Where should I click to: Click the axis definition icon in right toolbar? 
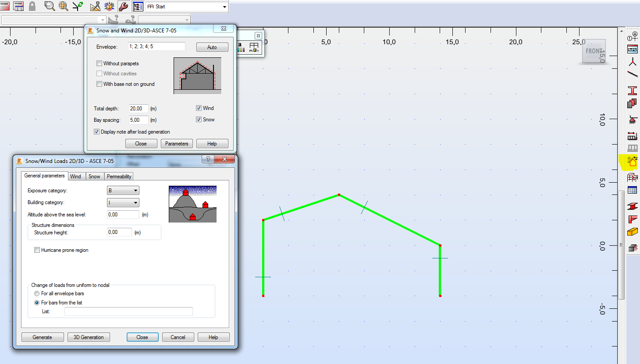[633, 37]
